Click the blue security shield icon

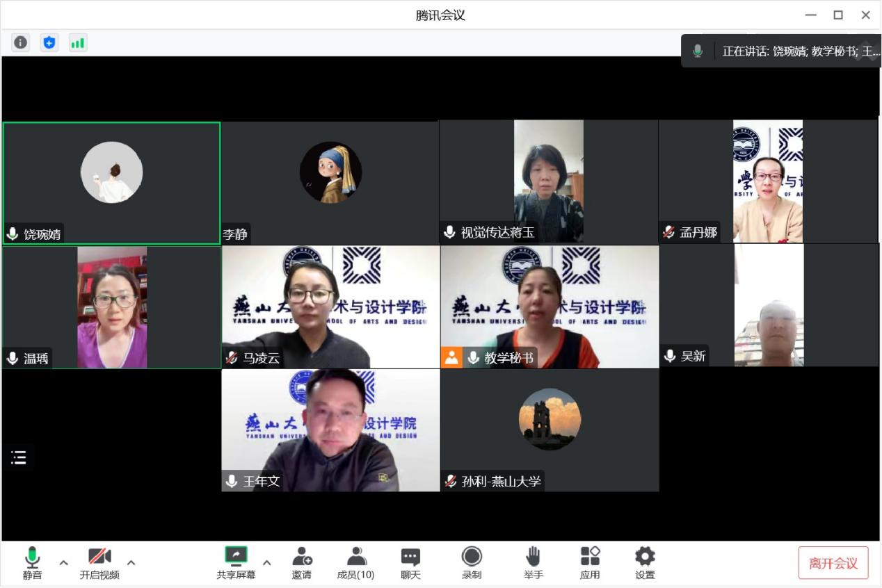(49, 42)
